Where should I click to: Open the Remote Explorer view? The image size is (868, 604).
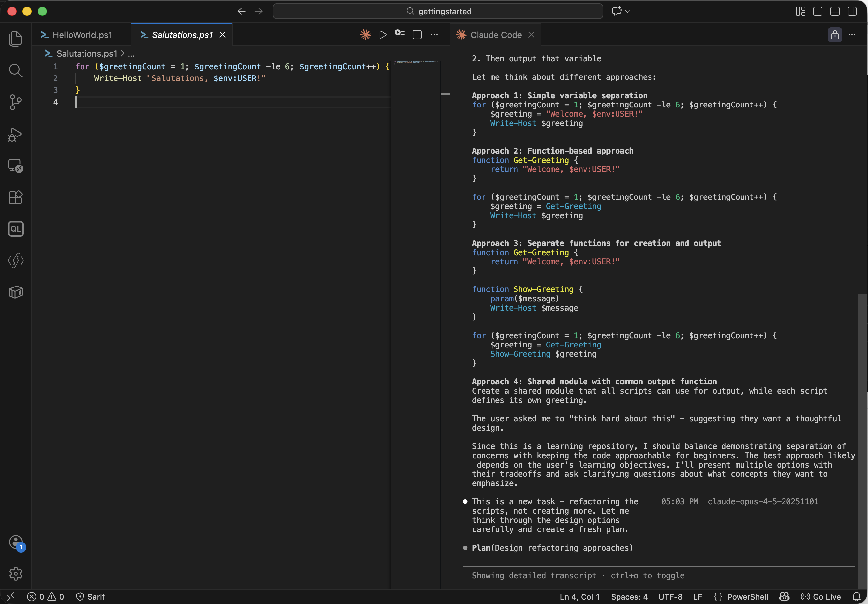pos(16,166)
